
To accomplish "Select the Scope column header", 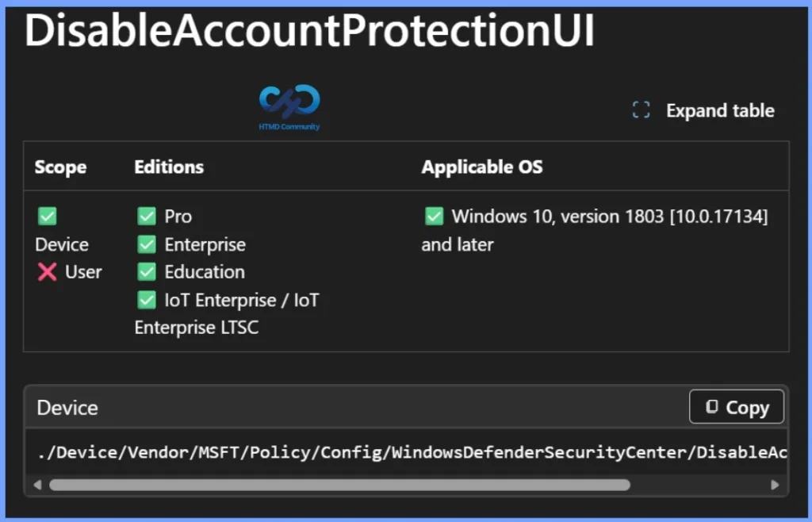I will (x=60, y=167).
